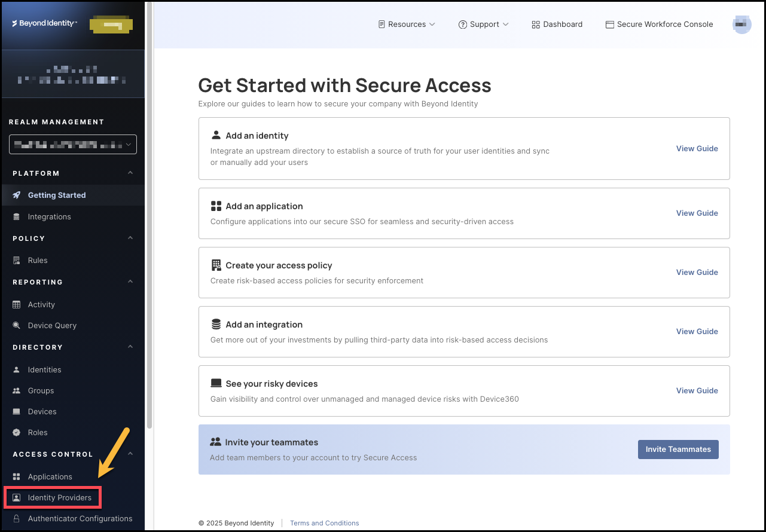Open Secure Workforce Console
Viewport: 766px width, 532px height.
659,25
